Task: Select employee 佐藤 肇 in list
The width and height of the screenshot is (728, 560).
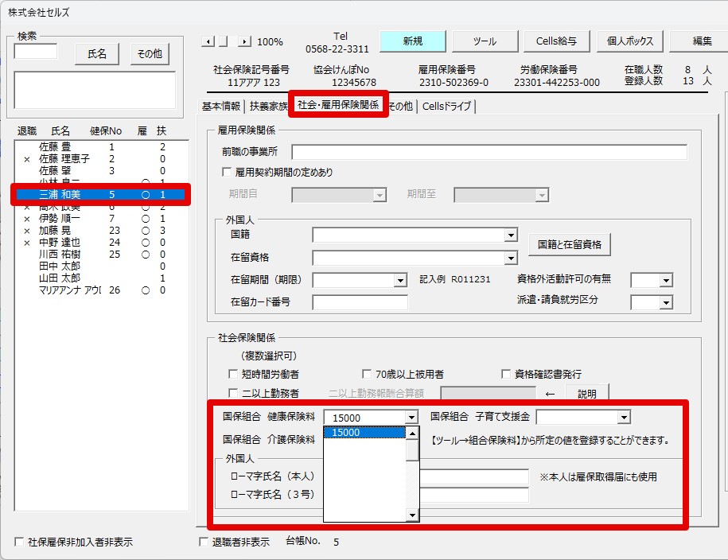Action: (102, 171)
